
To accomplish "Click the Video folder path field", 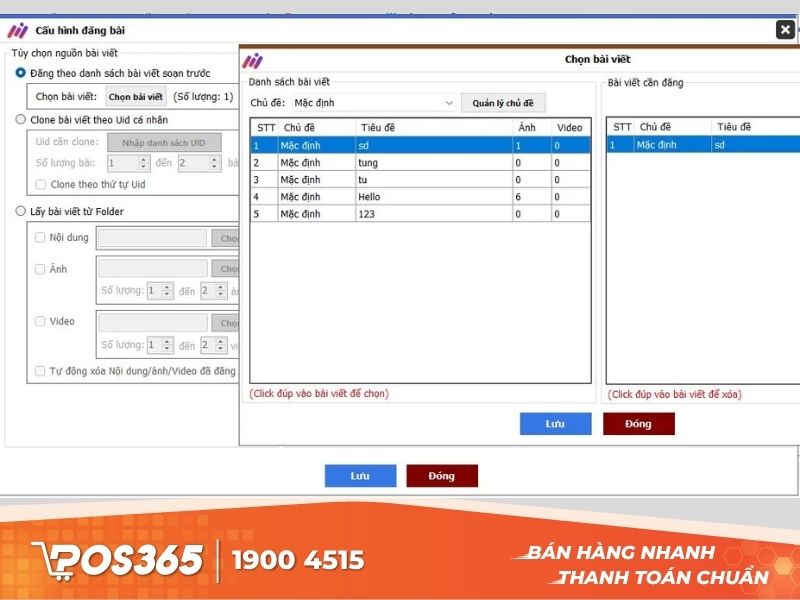I will tap(153, 322).
